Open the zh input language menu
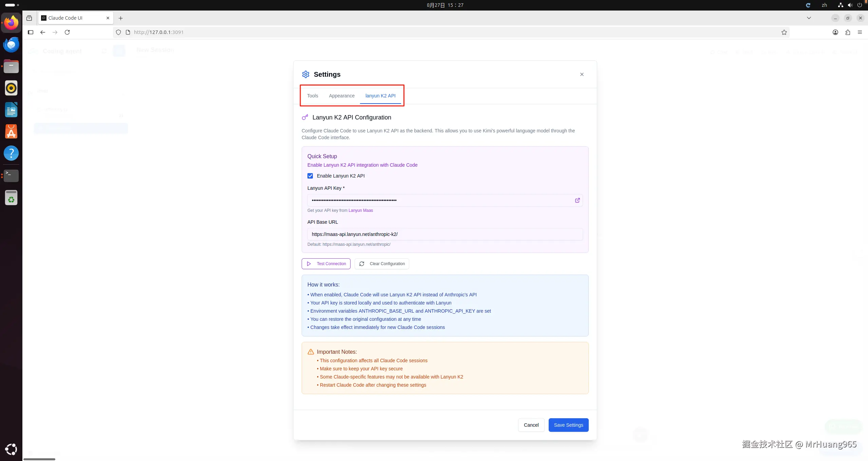Viewport: 868px width, 461px height. pyautogui.click(x=824, y=5)
